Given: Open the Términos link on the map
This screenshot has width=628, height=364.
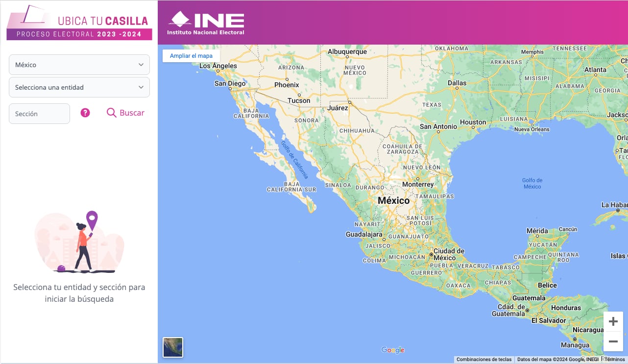Looking at the screenshot, I should [614, 360].
